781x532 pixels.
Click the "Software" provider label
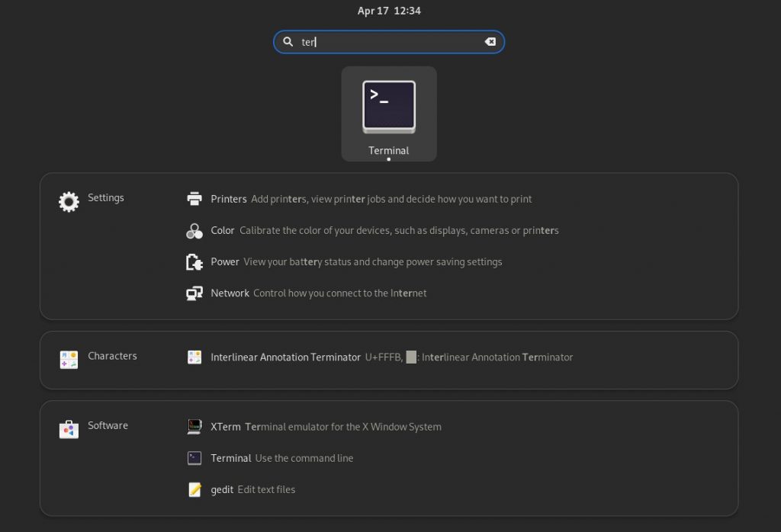pos(108,425)
